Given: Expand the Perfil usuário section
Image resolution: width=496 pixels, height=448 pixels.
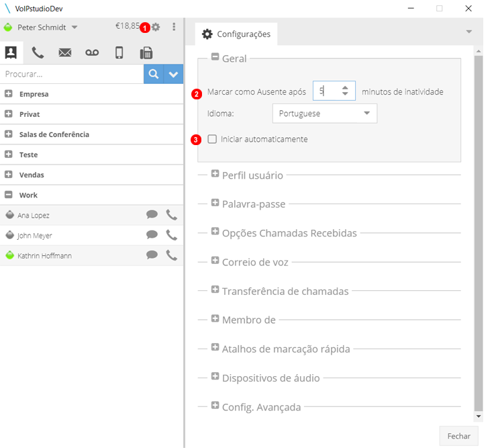Looking at the screenshot, I should 215,173.
